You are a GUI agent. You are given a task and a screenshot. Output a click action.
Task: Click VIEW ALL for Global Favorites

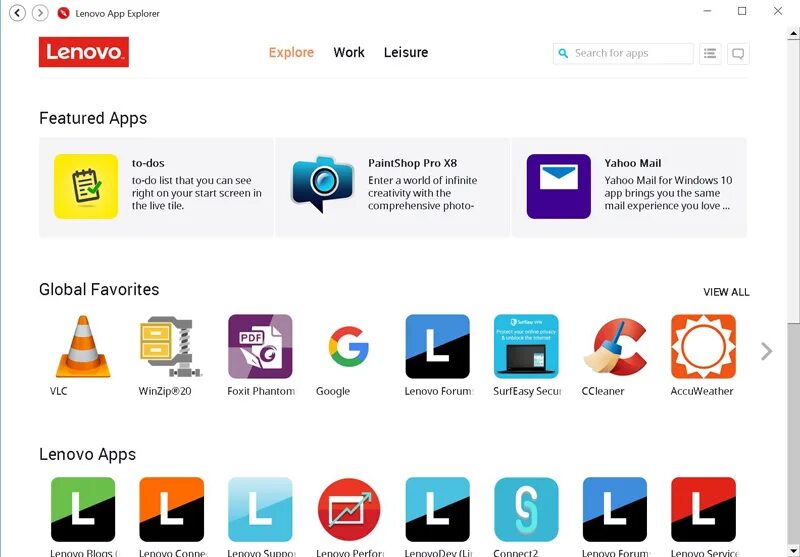click(x=726, y=292)
